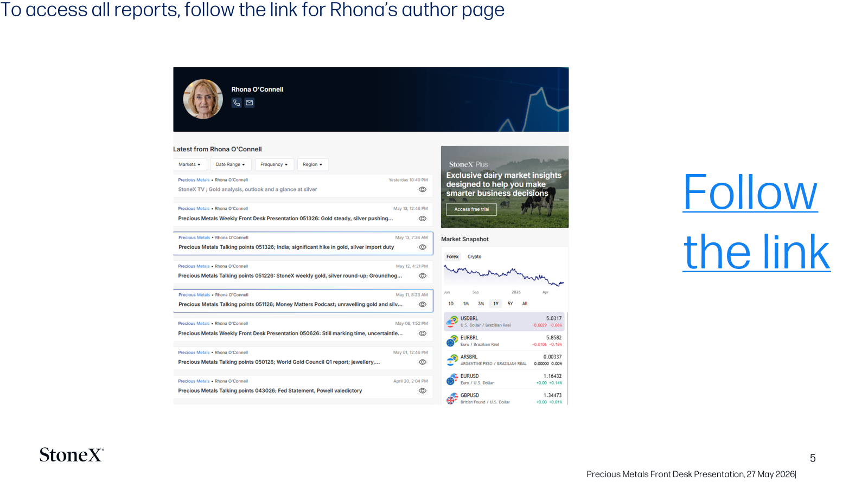Open Talking points 051126 Money Matters article
The height and width of the screenshot is (488, 868).
tap(291, 305)
